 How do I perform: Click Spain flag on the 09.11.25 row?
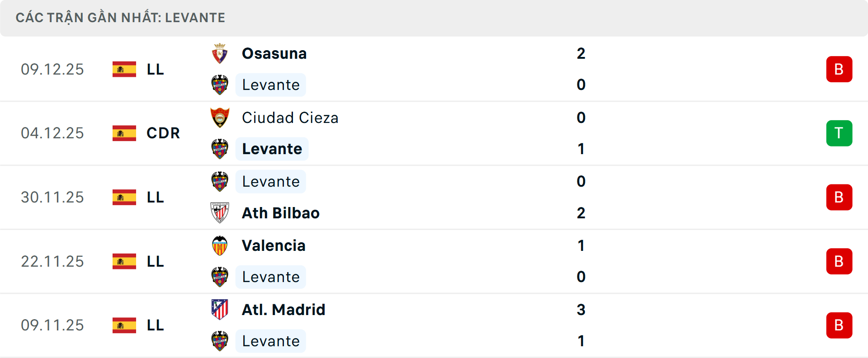[124, 325]
